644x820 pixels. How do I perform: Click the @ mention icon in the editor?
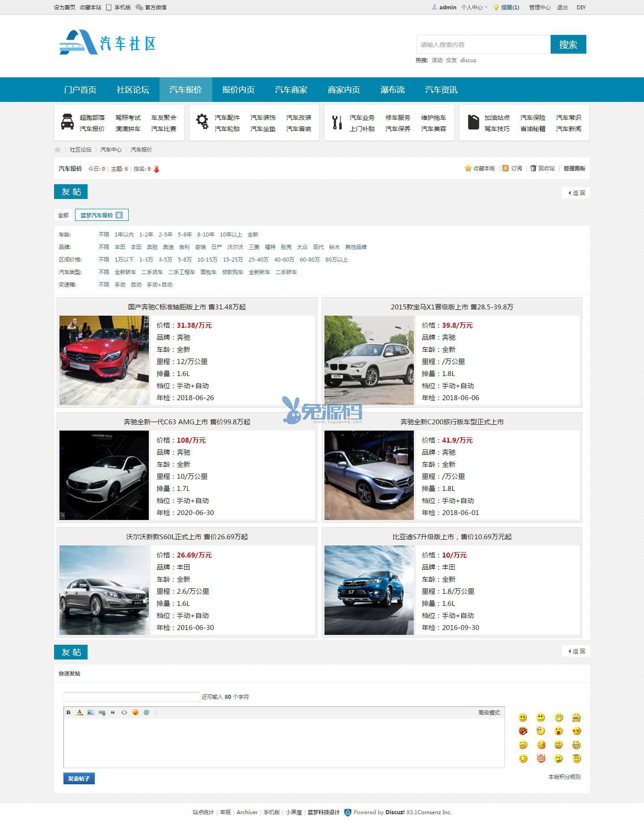click(x=147, y=712)
